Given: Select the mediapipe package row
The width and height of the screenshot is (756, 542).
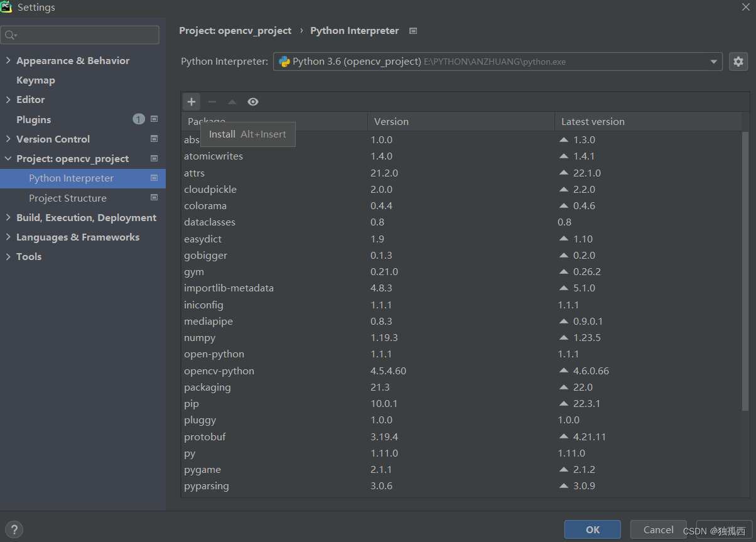Looking at the screenshot, I should point(462,321).
